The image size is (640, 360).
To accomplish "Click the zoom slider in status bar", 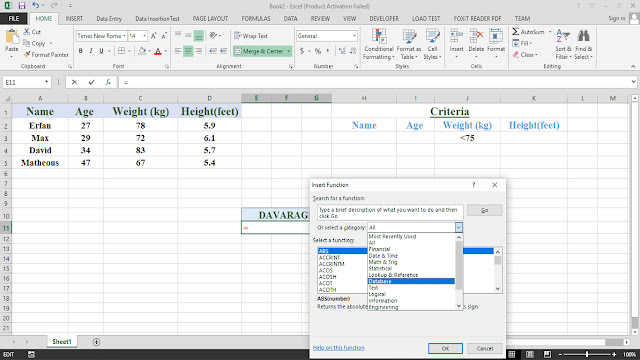I will pos(587,354).
